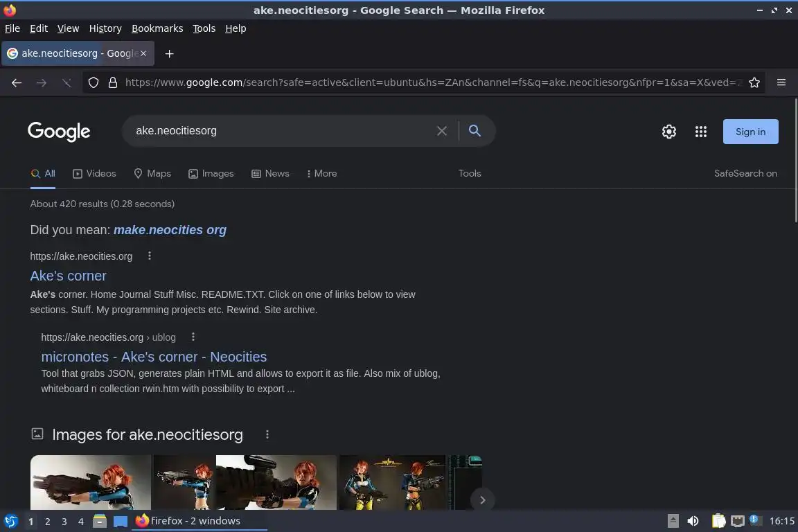Open the View menu
Screen dimensions: 798x532
point(68,28)
